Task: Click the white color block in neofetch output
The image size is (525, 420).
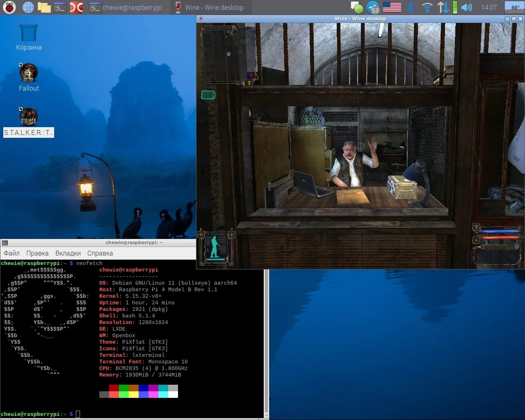Action: pos(173,395)
